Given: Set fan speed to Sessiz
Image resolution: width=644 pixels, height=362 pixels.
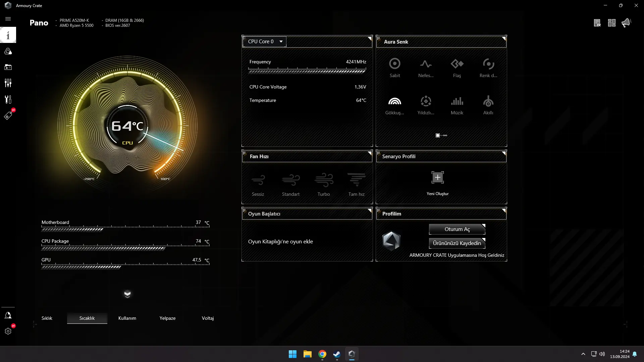Looking at the screenshot, I should (x=258, y=184).
